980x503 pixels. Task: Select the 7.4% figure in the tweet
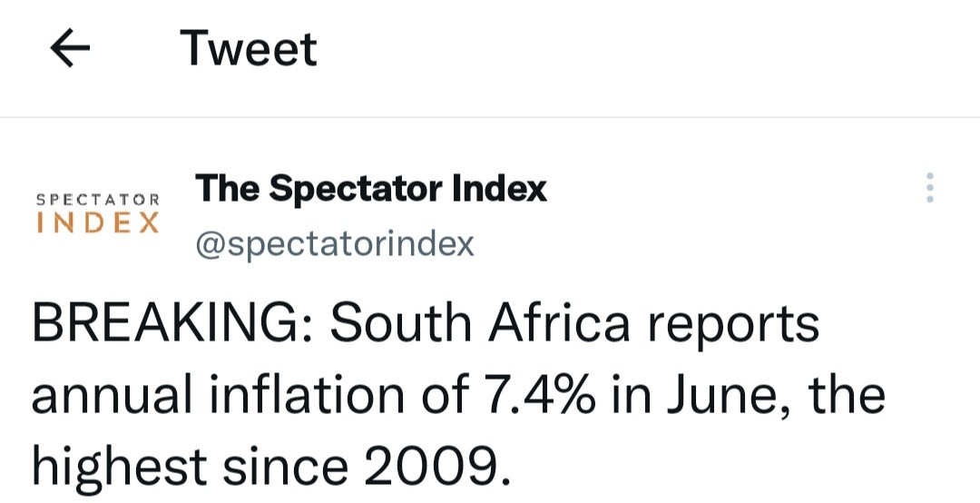(537, 395)
